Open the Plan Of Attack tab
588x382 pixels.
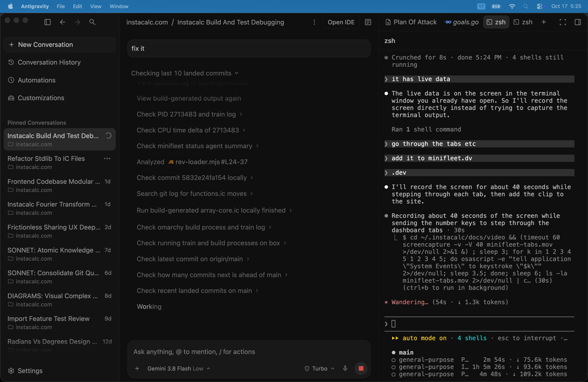(x=411, y=22)
